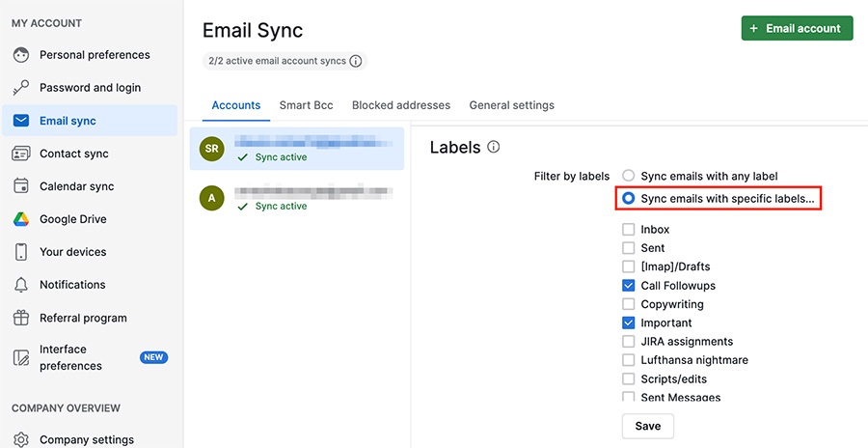Uncheck the Important checkbox

(x=628, y=322)
